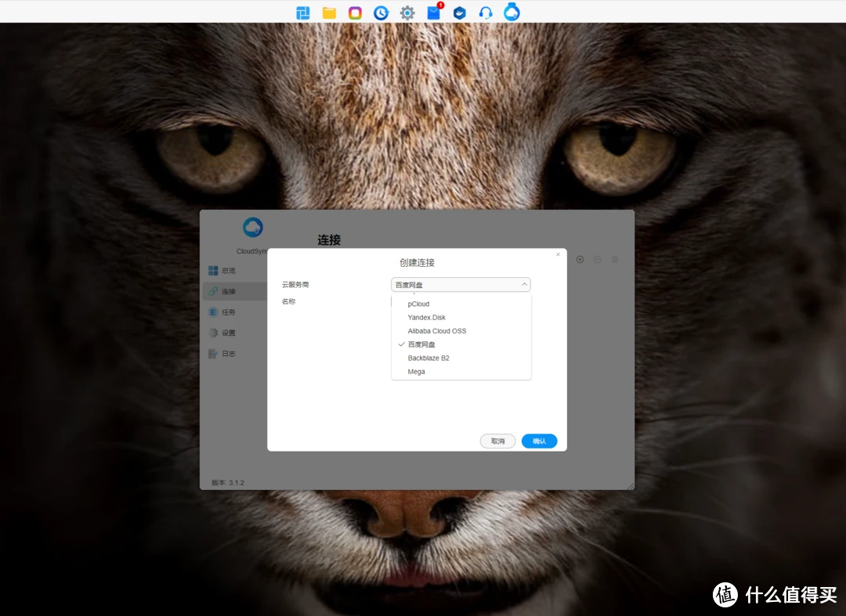Select pCloud from the provider list
The width and height of the screenshot is (846, 616).
point(418,304)
